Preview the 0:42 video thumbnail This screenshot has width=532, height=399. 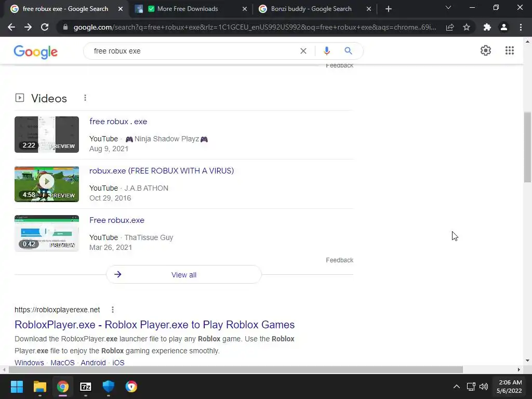(x=46, y=233)
